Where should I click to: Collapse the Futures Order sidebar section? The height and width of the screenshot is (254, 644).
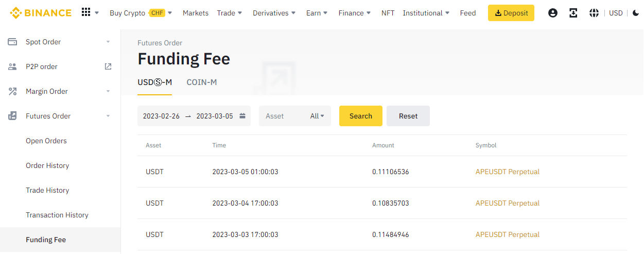tap(108, 116)
